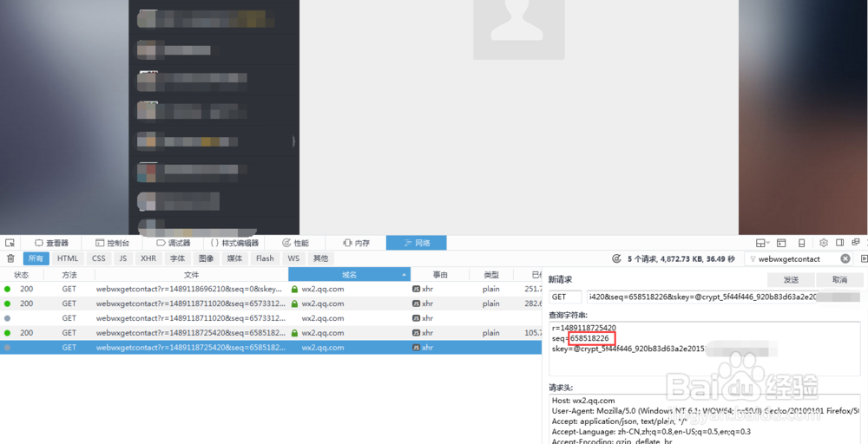
Task: Click the GET method input field
Action: tap(565, 297)
